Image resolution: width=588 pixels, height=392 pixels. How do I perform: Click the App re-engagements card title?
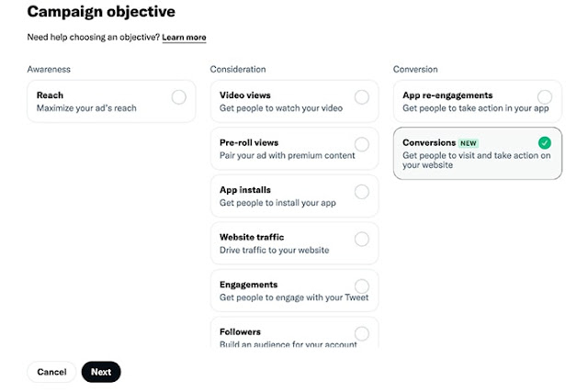pos(447,95)
